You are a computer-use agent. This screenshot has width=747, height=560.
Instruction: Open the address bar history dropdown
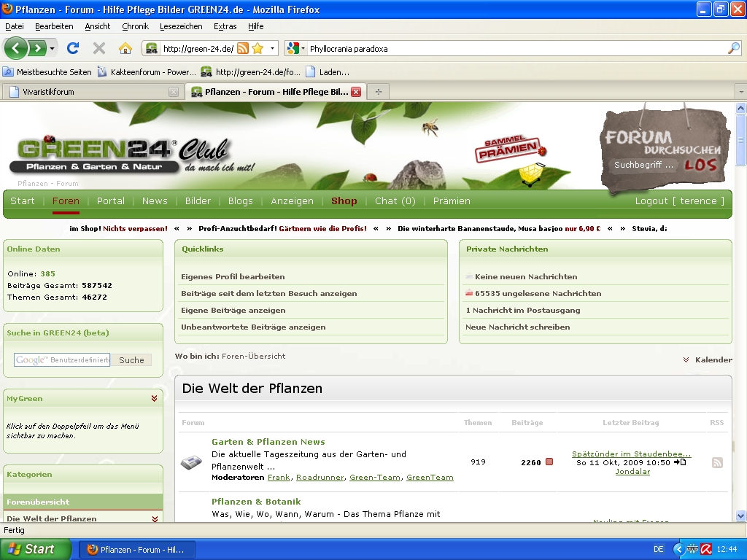pyautogui.click(x=273, y=49)
